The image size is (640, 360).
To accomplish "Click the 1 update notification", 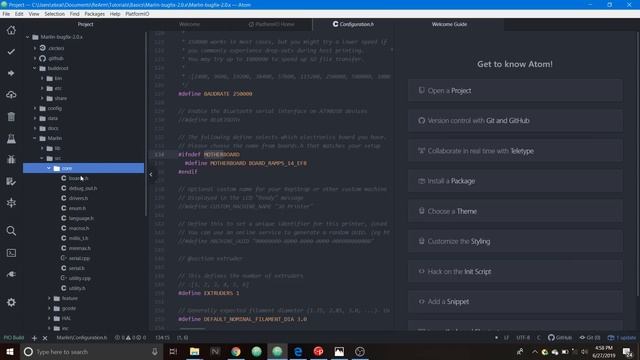I will (x=622, y=338).
